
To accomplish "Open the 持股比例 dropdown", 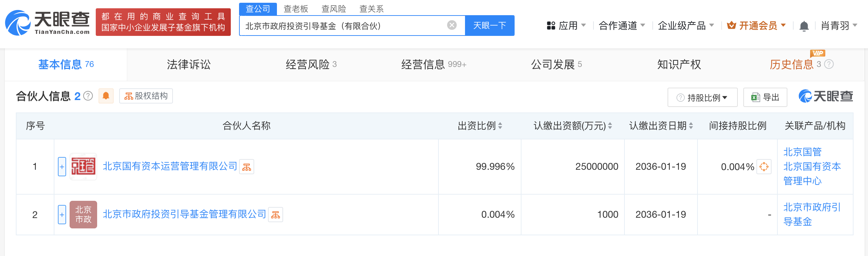I will coord(703,98).
